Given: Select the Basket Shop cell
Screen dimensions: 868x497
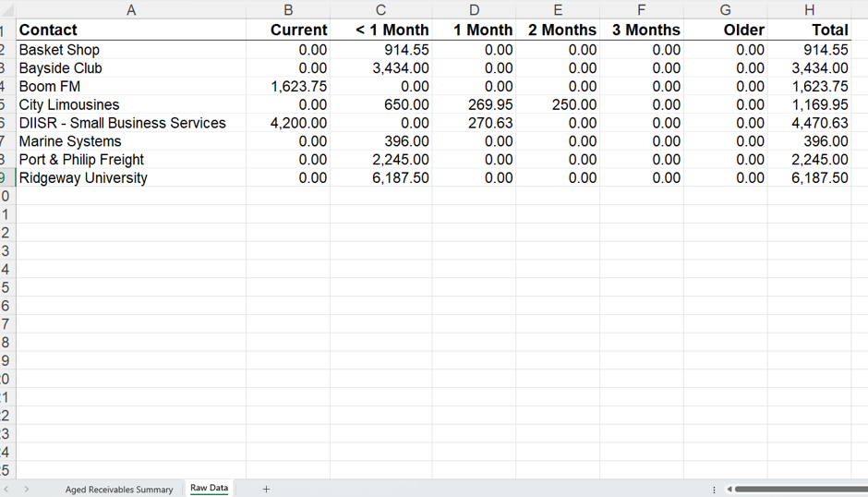Looking at the screenshot, I should (x=131, y=50).
